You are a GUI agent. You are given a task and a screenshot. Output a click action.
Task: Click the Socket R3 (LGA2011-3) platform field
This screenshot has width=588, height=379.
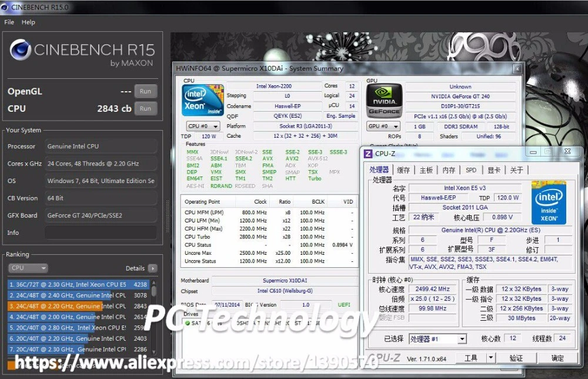coord(306,126)
